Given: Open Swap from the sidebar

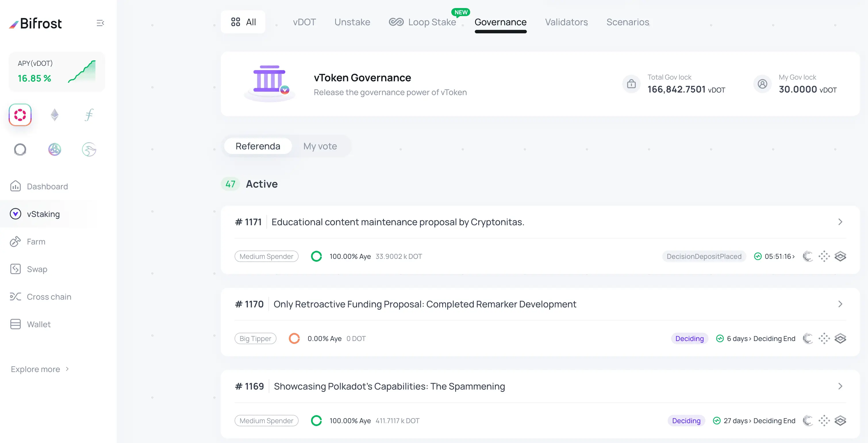Looking at the screenshot, I should click(x=29, y=269).
